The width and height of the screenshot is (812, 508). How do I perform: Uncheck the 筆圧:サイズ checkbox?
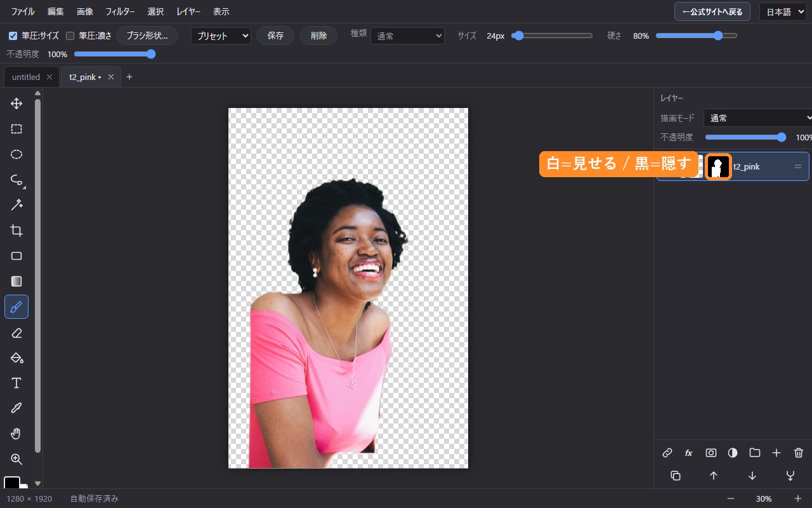tap(13, 36)
